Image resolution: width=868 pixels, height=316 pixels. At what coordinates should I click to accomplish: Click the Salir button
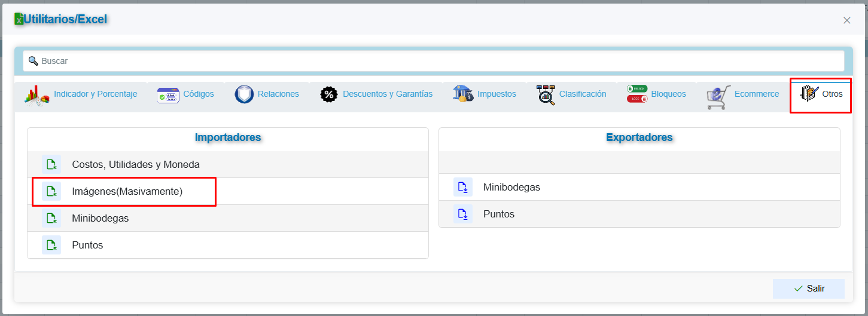[x=809, y=289]
